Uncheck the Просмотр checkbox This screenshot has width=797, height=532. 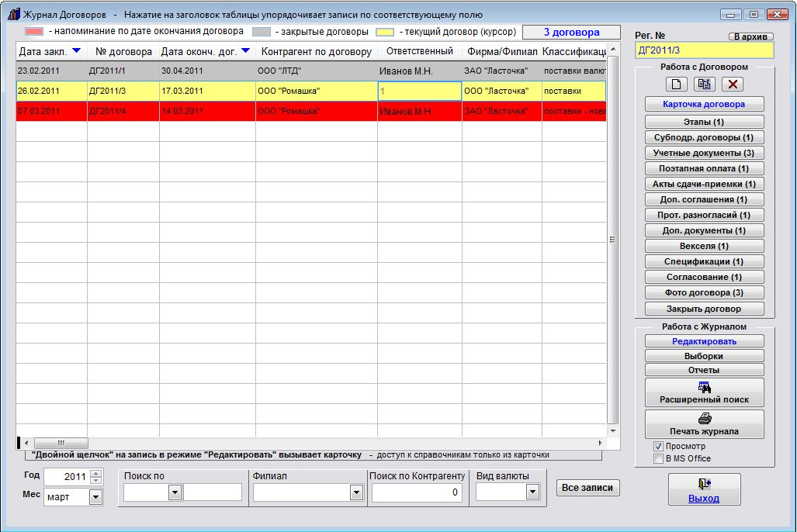click(658, 447)
